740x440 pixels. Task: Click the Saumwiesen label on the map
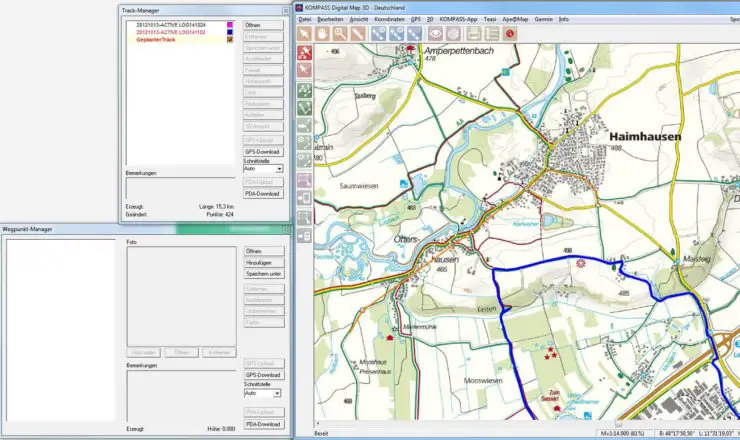pos(359,186)
